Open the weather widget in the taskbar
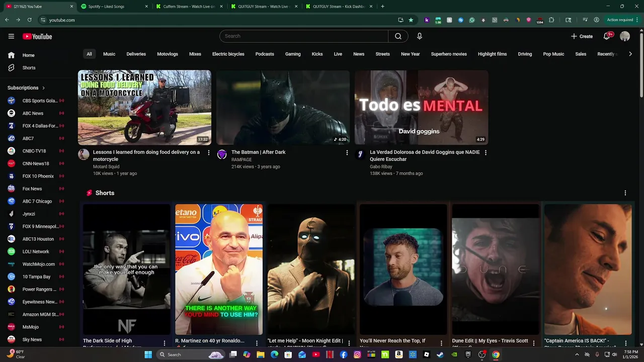The width and height of the screenshot is (644, 362). point(17,354)
